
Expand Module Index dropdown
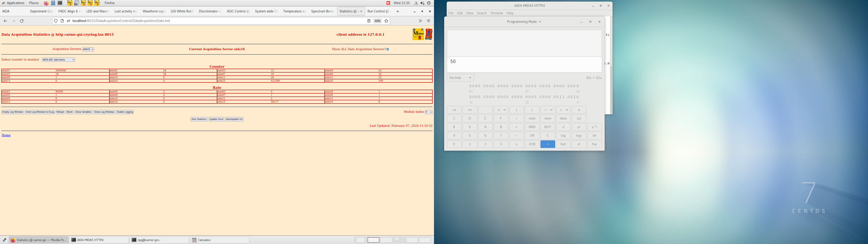coord(428,112)
